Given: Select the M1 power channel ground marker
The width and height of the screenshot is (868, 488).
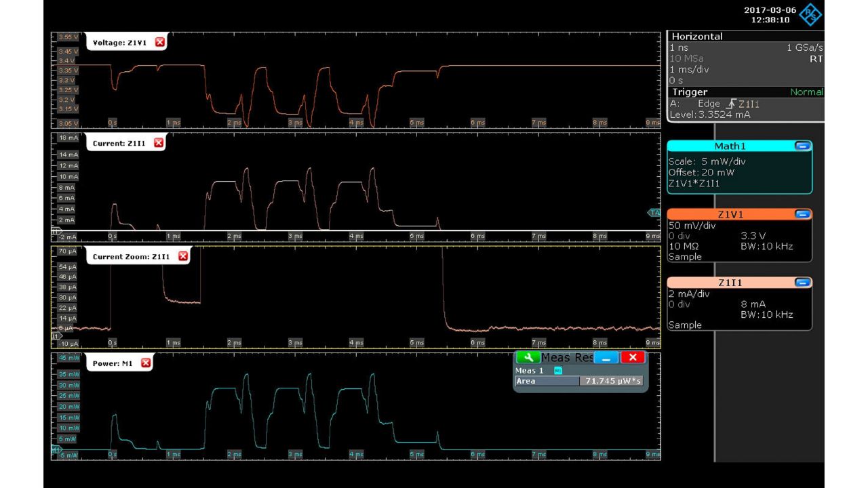Looking at the screenshot, I should tap(57, 449).
